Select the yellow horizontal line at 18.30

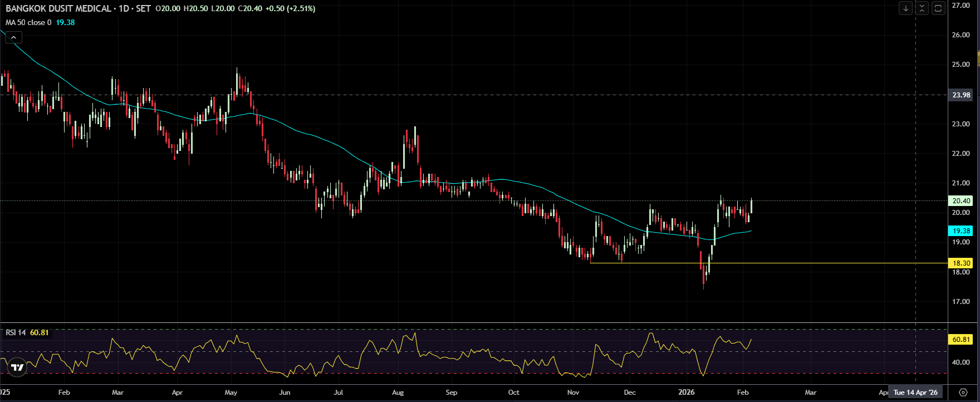(x=768, y=263)
